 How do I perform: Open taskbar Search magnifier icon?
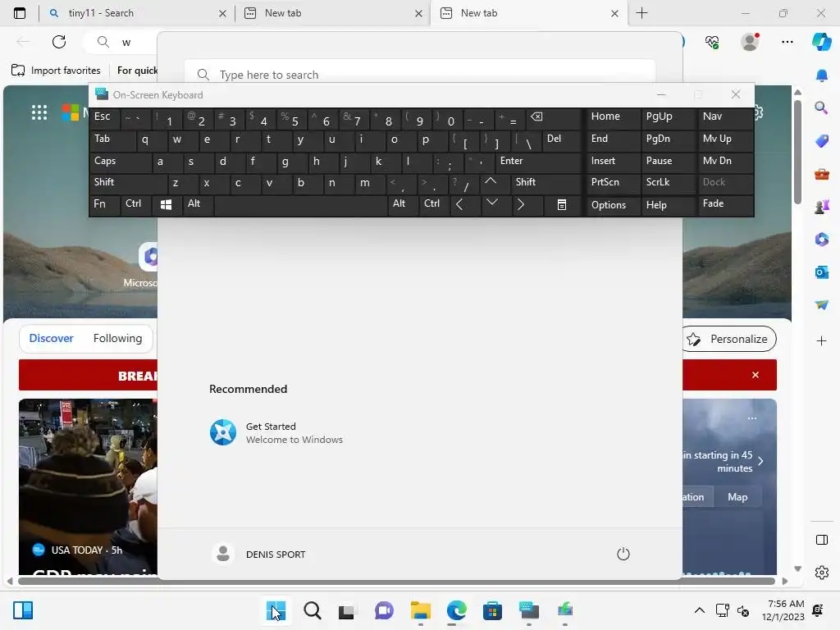pos(313,610)
